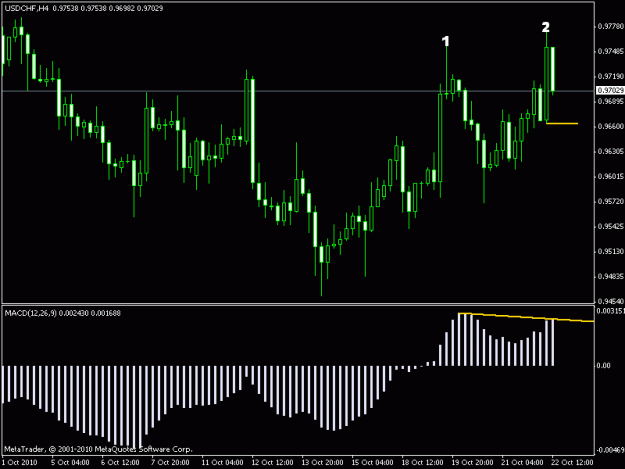This screenshot has height=469, width=625.
Task: Click the 12 Oct 12:00 time label
Action: [272, 462]
